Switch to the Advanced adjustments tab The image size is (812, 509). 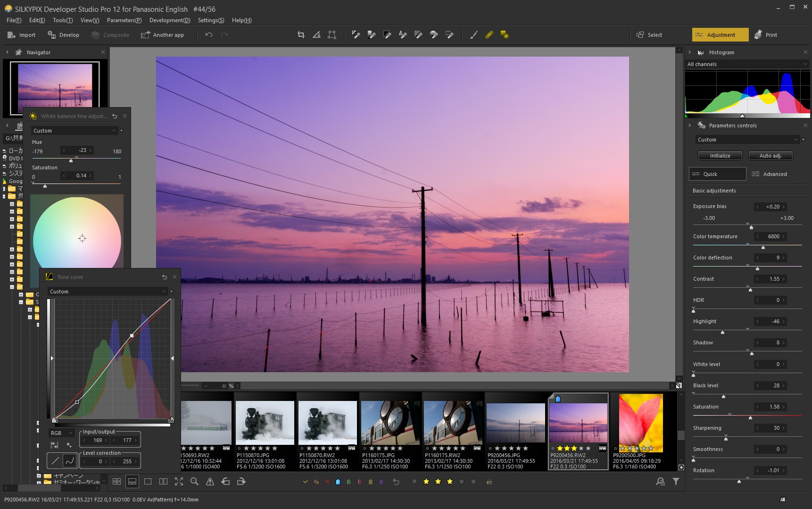point(769,174)
